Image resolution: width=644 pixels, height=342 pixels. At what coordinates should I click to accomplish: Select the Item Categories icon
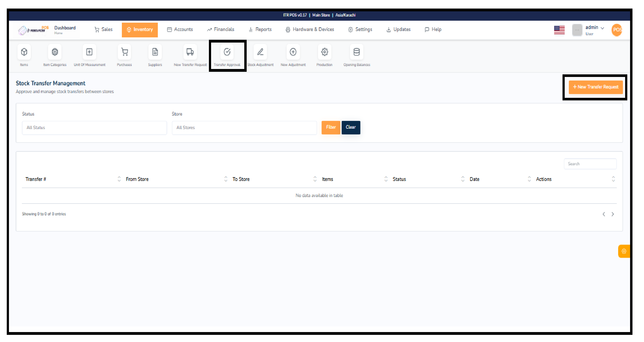(54, 54)
